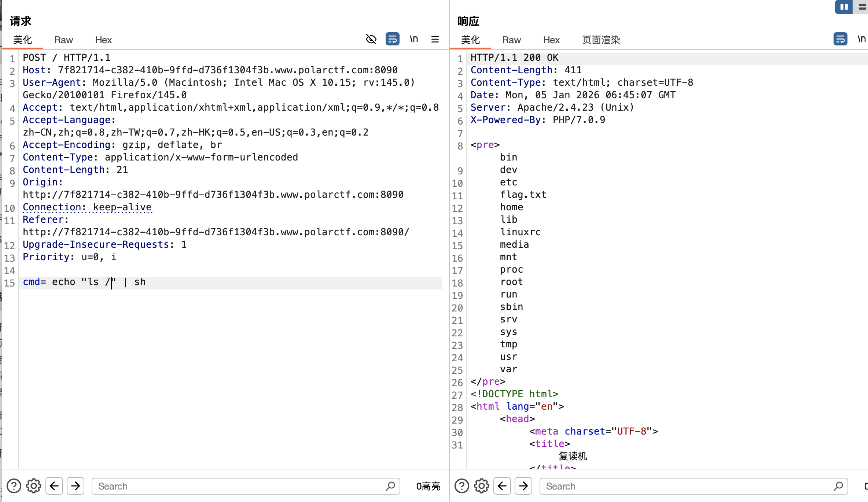This screenshot has height=502, width=868.
Task: Toggle hidden characters eye icon in request
Action: 371,39
